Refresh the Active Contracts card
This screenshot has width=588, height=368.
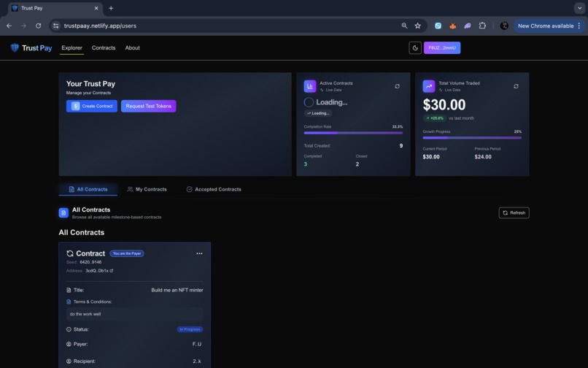(x=397, y=86)
